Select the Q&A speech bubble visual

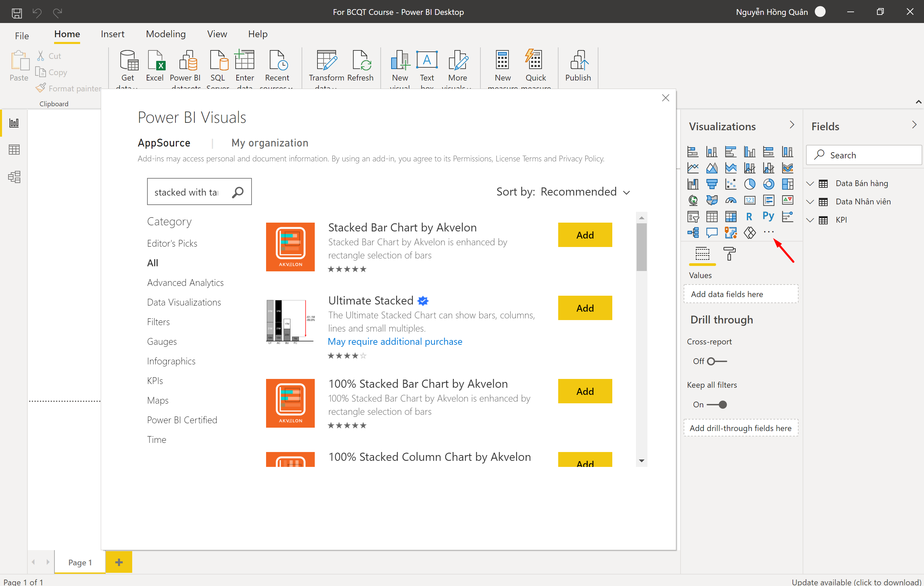point(711,233)
